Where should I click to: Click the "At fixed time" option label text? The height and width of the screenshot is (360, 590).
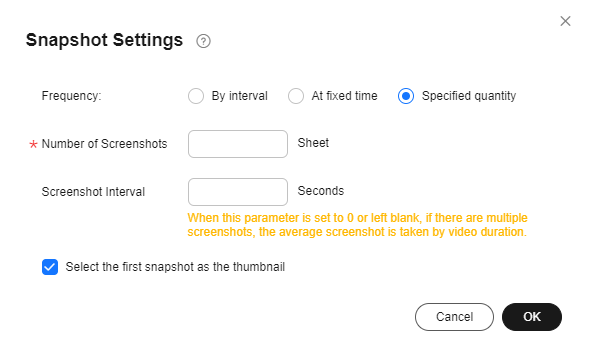tap(344, 96)
